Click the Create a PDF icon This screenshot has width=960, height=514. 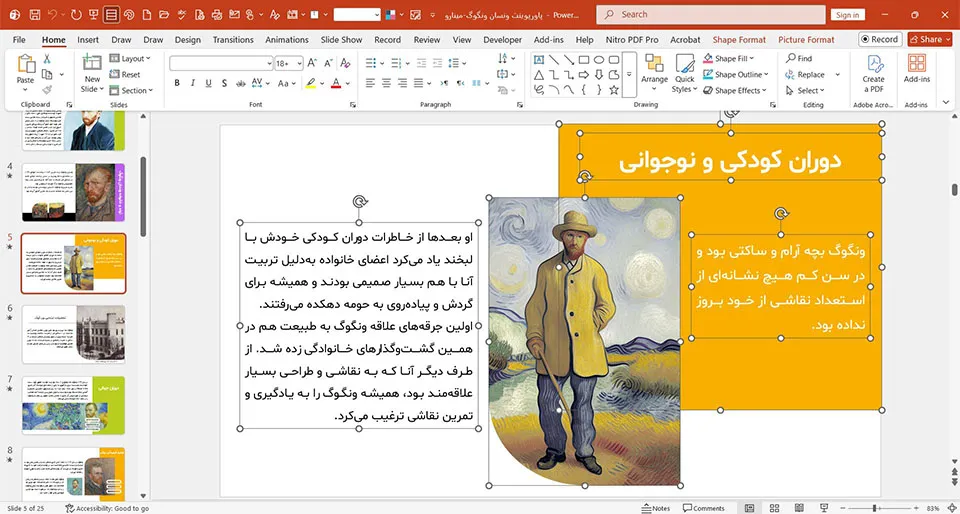[874, 64]
